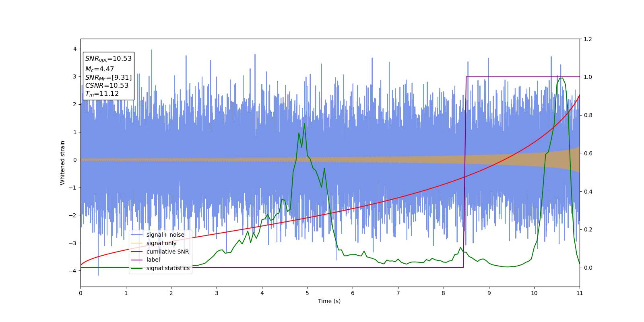644x322 pixels.
Task: Click the right y-axis tick label 0.0
Action: [588, 268]
